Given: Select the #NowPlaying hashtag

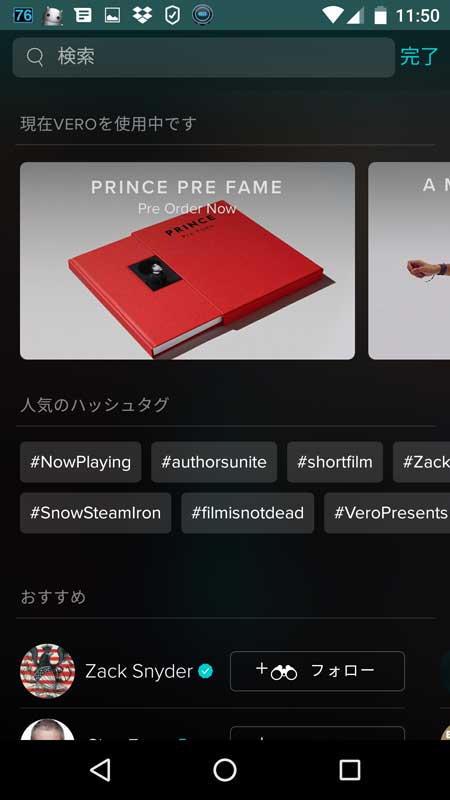Looking at the screenshot, I should pos(81,462).
